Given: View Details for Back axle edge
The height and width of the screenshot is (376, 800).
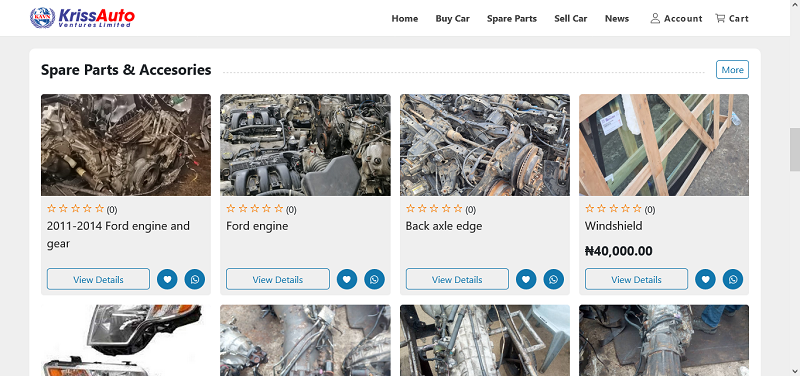Looking at the screenshot, I should click(x=457, y=279).
